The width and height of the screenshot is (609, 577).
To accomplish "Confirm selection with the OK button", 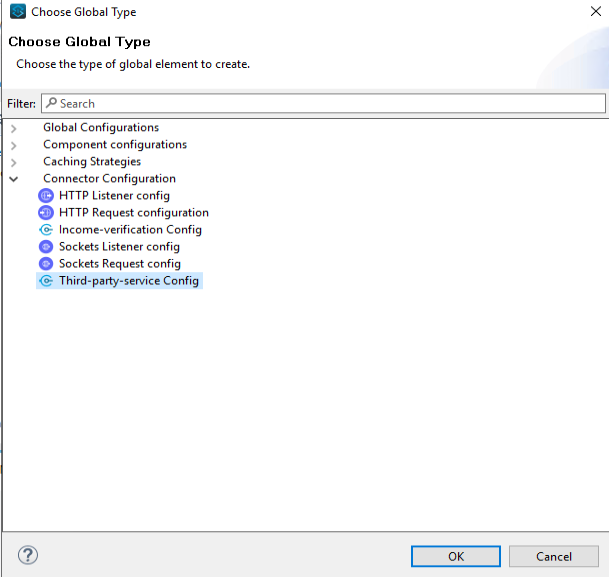I will [x=456, y=556].
